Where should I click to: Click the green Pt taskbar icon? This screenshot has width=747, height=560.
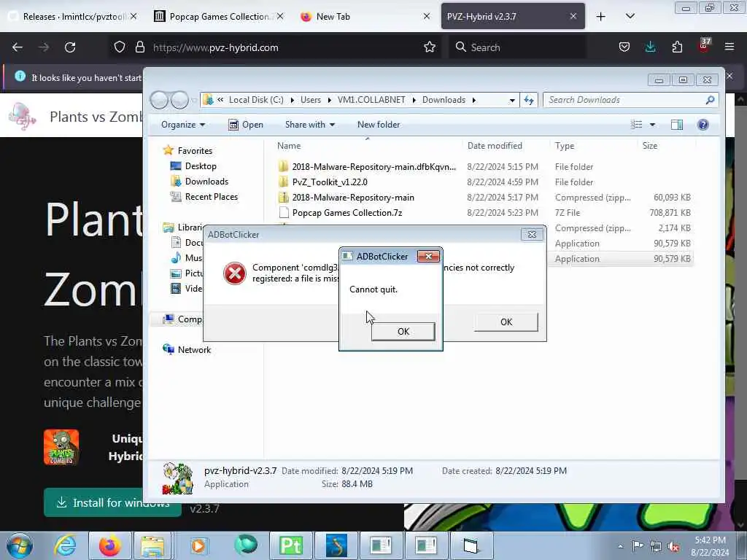coord(290,545)
